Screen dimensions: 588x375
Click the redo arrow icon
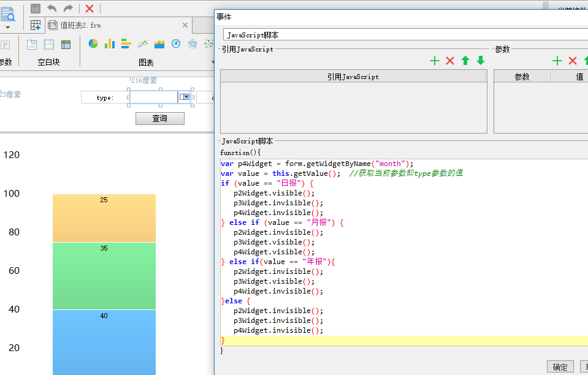tap(68, 8)
